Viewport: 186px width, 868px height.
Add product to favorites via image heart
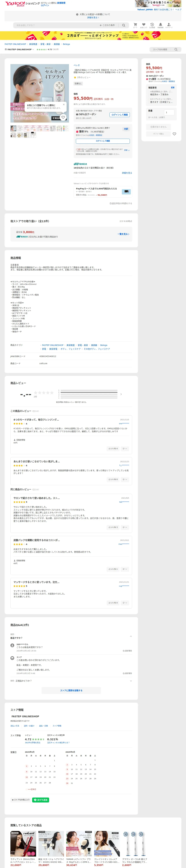click(x=63, y=117)
